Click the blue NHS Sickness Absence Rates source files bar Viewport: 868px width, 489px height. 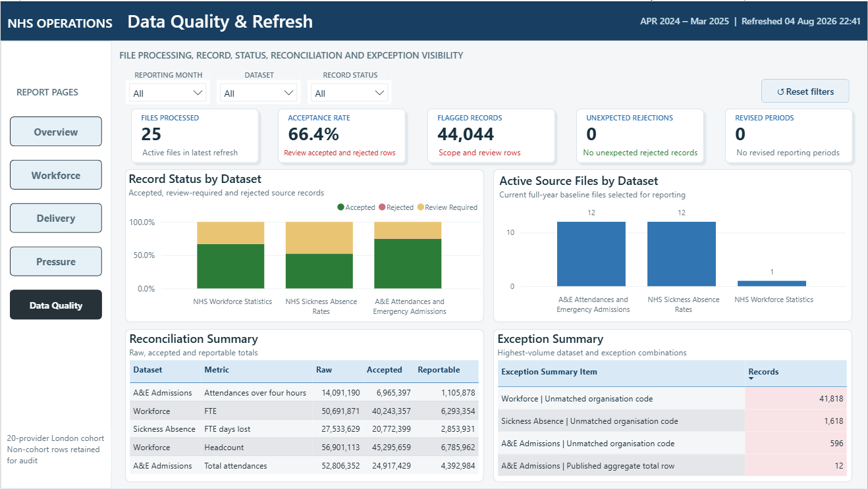pos(682,254)
